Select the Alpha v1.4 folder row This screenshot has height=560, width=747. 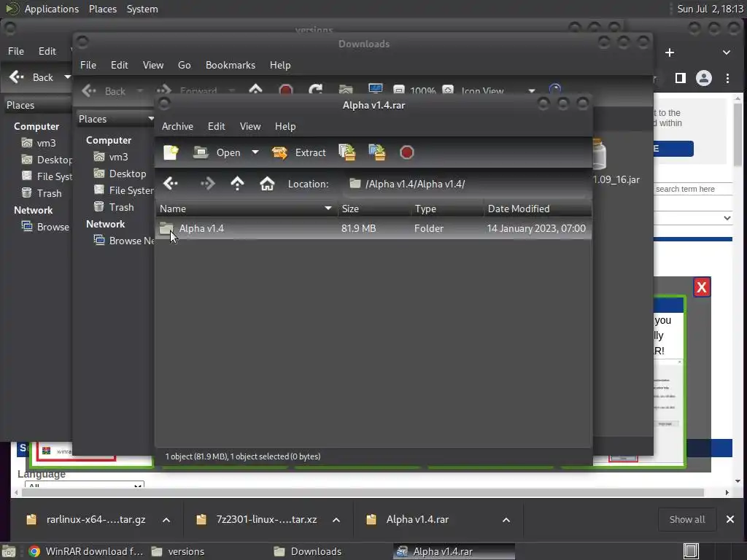373,228
